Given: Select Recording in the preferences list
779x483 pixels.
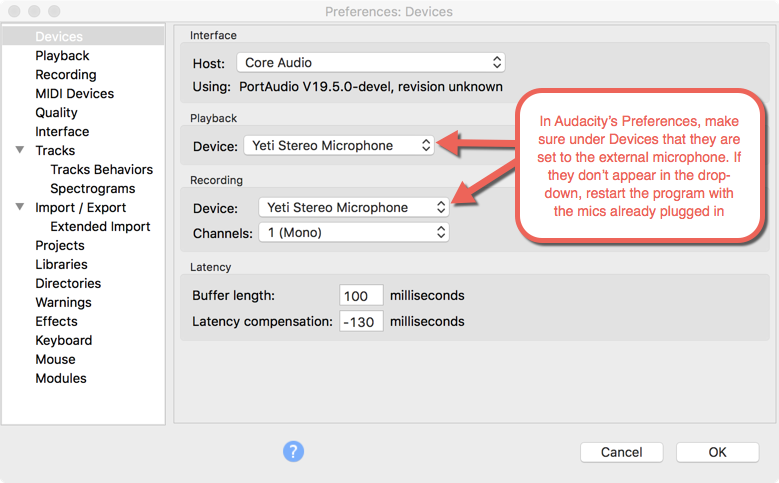Looking at the screenshot, I should (66, 75).
